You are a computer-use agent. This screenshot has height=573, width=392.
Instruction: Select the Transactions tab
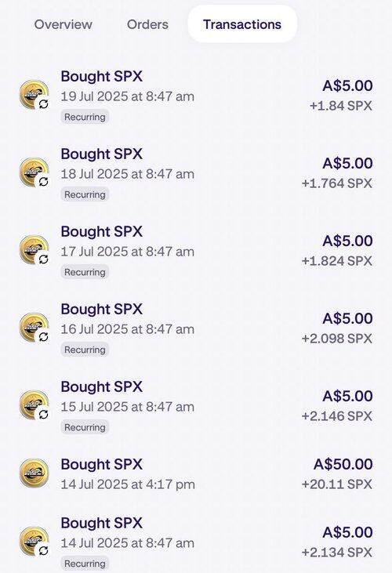pos(242,24)
